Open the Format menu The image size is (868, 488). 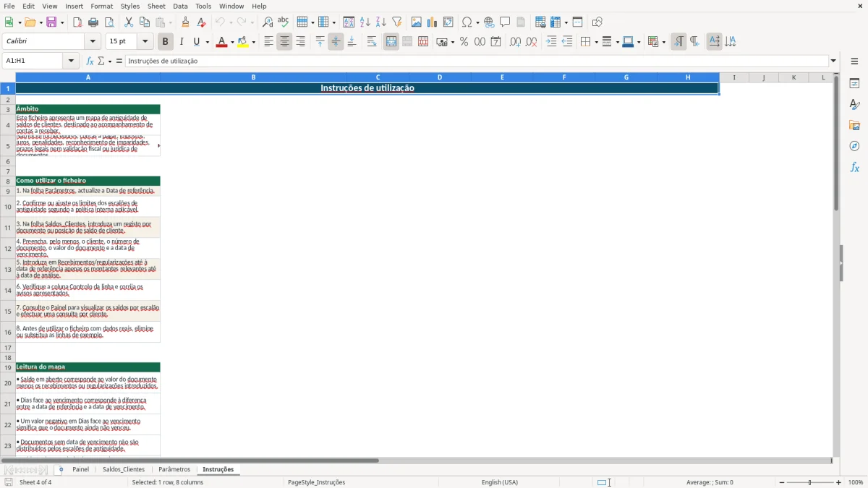[101, 6]
